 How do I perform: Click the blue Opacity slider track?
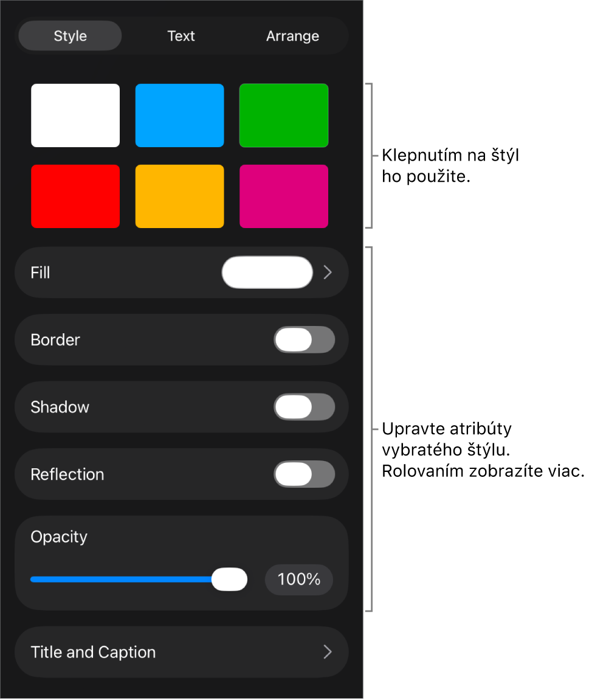120,580
